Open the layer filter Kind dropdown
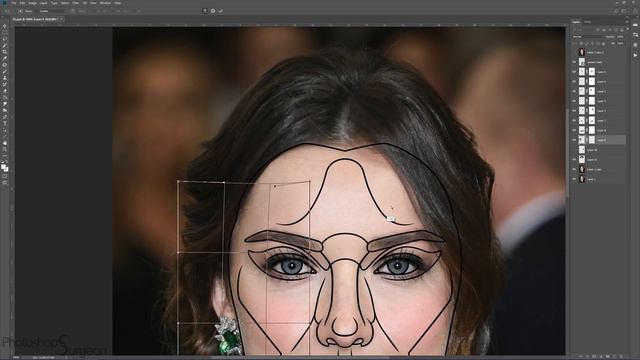This screenshot has width=640, height=360. pyautogui.click(x=583, y=30)
